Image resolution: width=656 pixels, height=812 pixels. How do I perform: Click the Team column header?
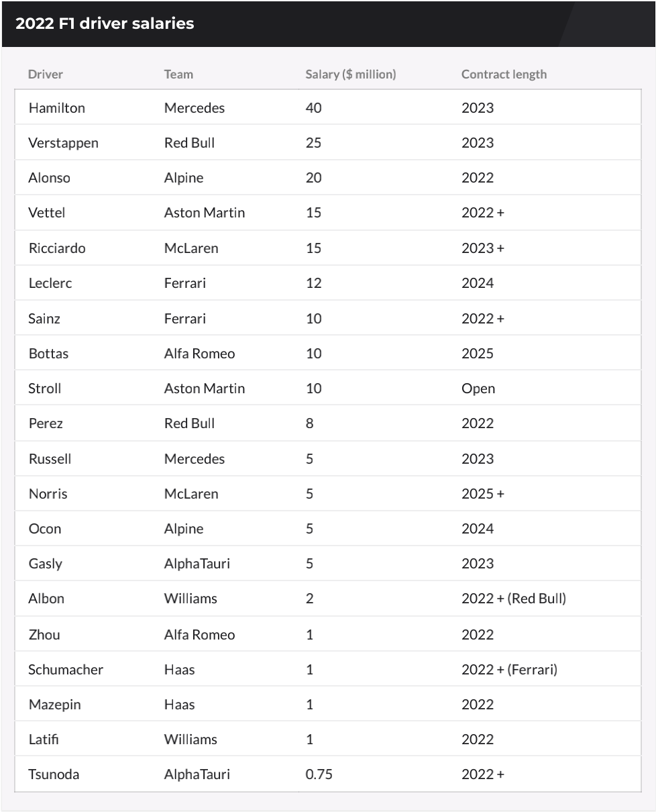coord(178,74)
